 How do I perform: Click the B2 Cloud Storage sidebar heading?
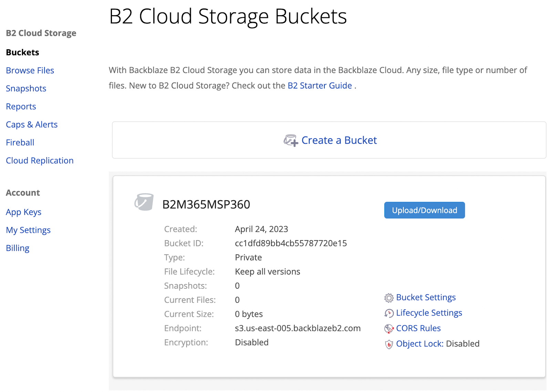41,33
